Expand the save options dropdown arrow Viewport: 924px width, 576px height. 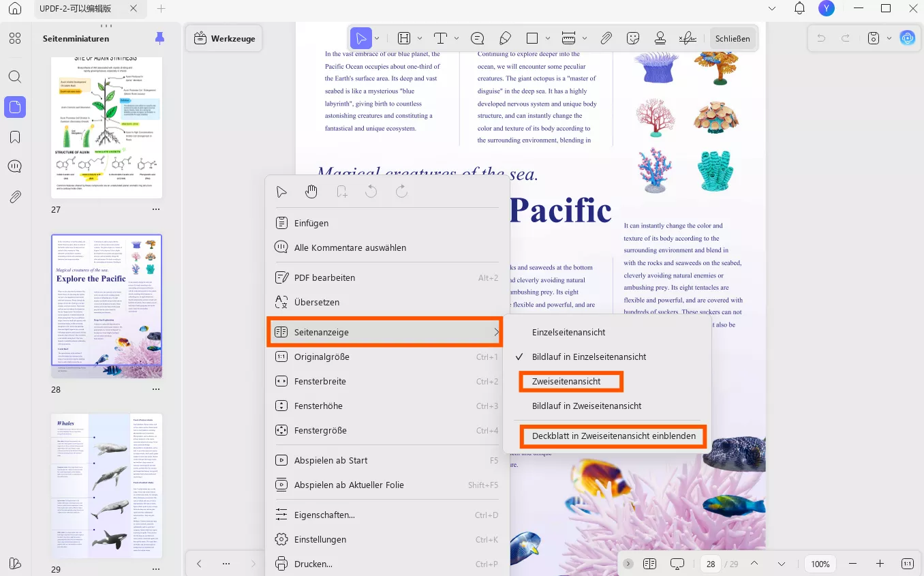point(888,38)
